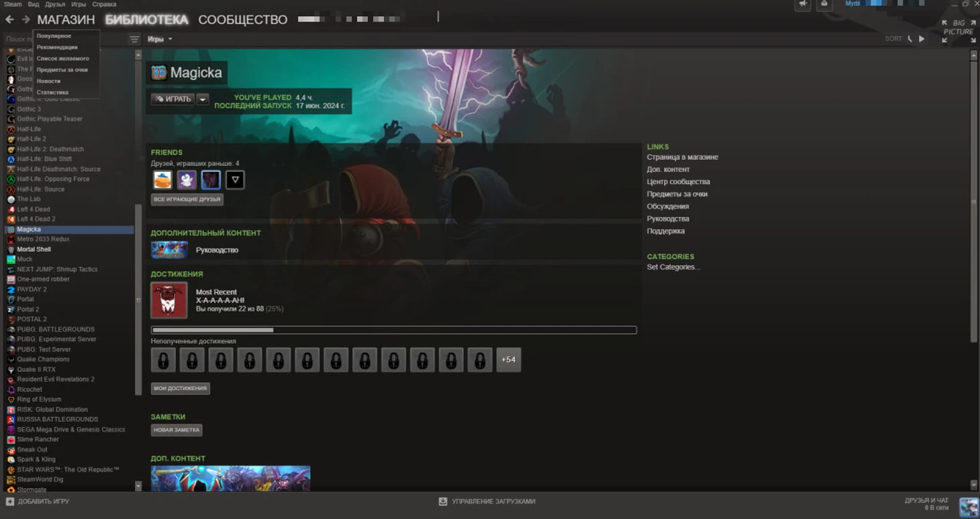This screenshot has width=980, height=519.
Task: Open the Друзья menu in menu bar
Action: (x=55, y=4)
